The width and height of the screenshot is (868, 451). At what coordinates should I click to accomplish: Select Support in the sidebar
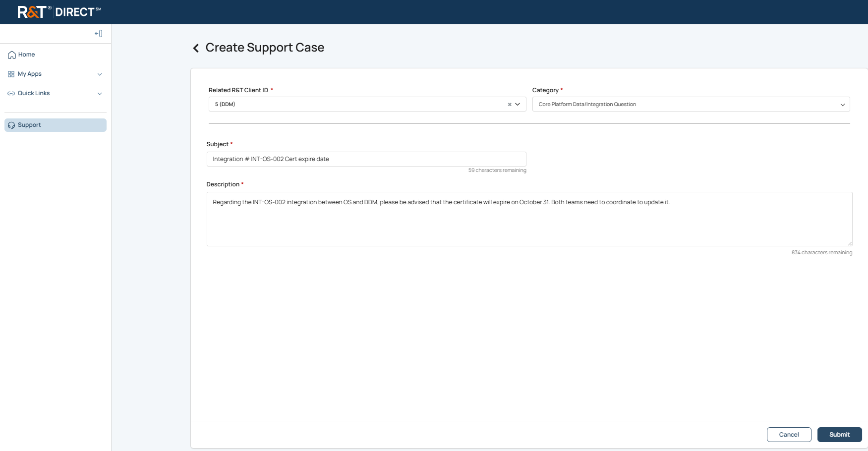56,125
